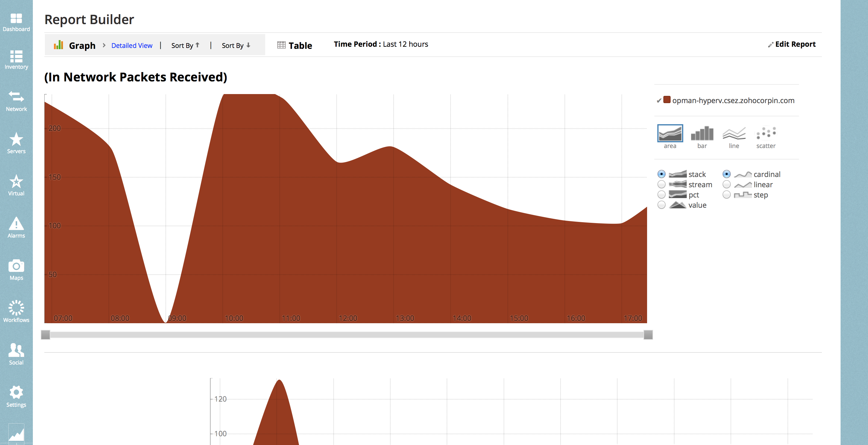This screenshot has width=868, height=445.
Task: Enable the step interpolation option
Action: 726,195
